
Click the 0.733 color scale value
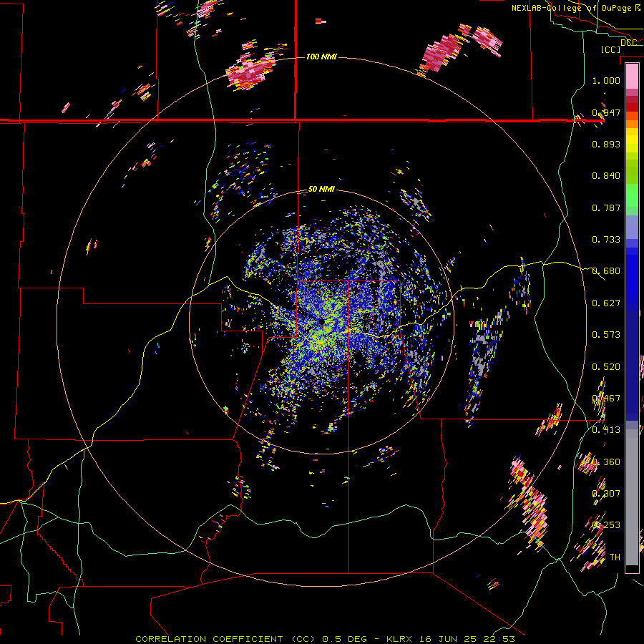coord(606,240)
